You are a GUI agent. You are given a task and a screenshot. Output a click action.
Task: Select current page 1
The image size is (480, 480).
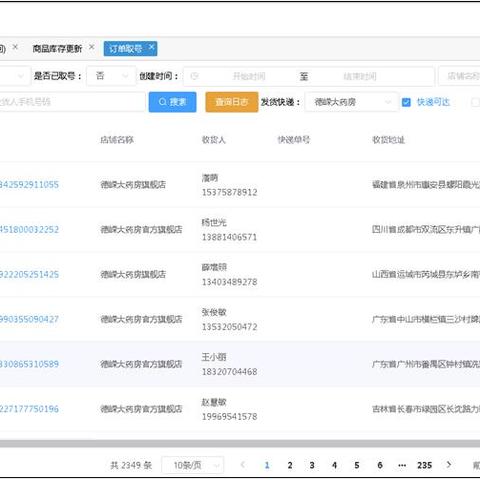coord(267,465)
